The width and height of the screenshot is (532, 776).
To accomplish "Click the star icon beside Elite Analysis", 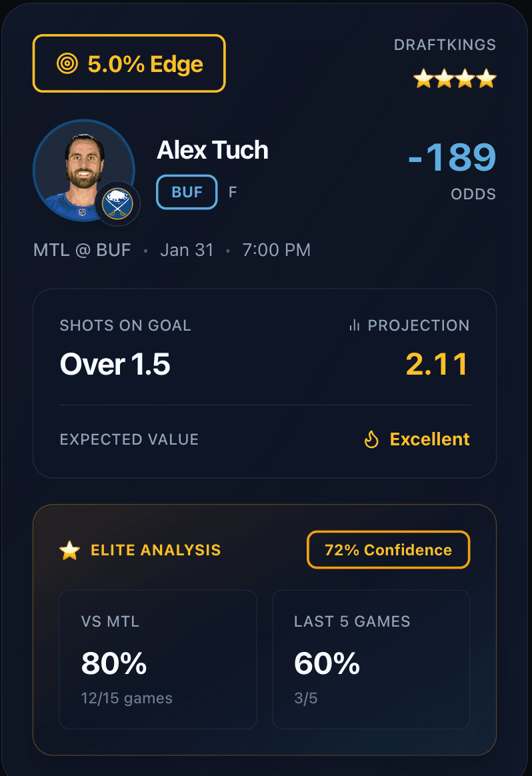I will coord(69,551).
